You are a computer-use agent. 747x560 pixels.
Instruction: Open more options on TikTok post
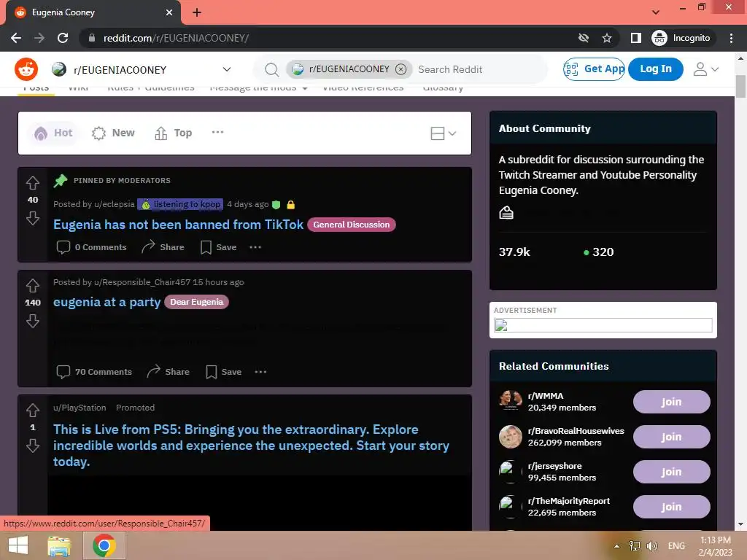click(x=255, y=247)
